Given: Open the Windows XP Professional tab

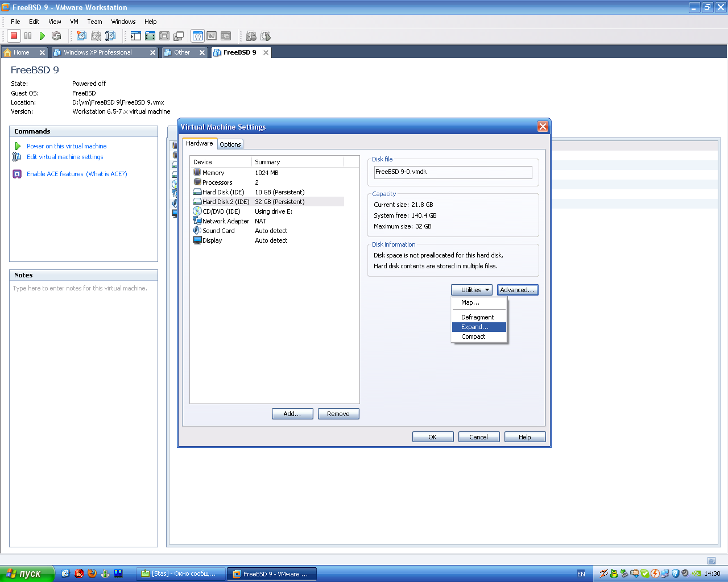Looking at the screenshot, I should click(x=98, y=52).
